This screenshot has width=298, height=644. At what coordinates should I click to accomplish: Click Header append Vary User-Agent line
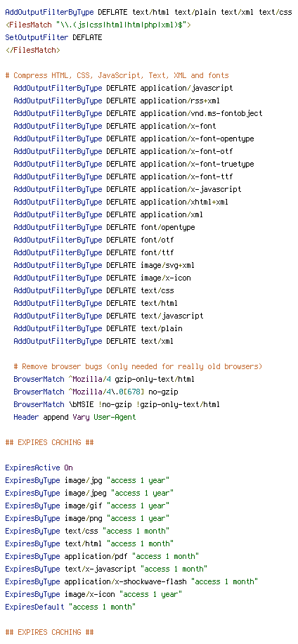tap(74, 418)
